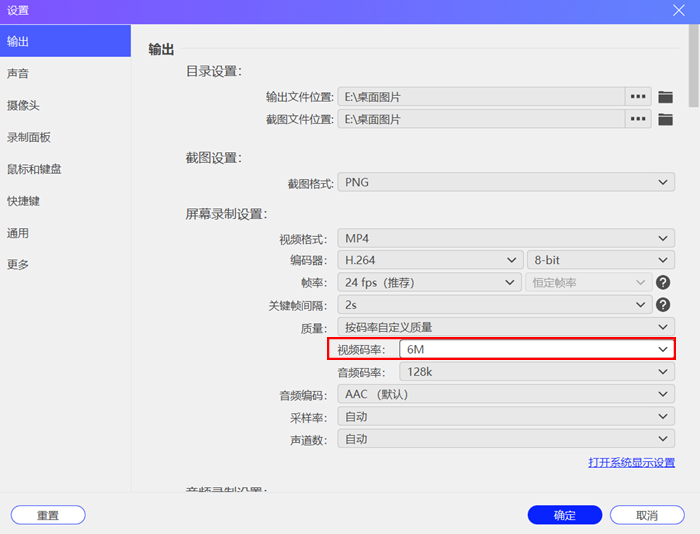Screen dimensions: 700x534
Task: Switch to the 摄像头 settings tab
Action: (65, 105)
